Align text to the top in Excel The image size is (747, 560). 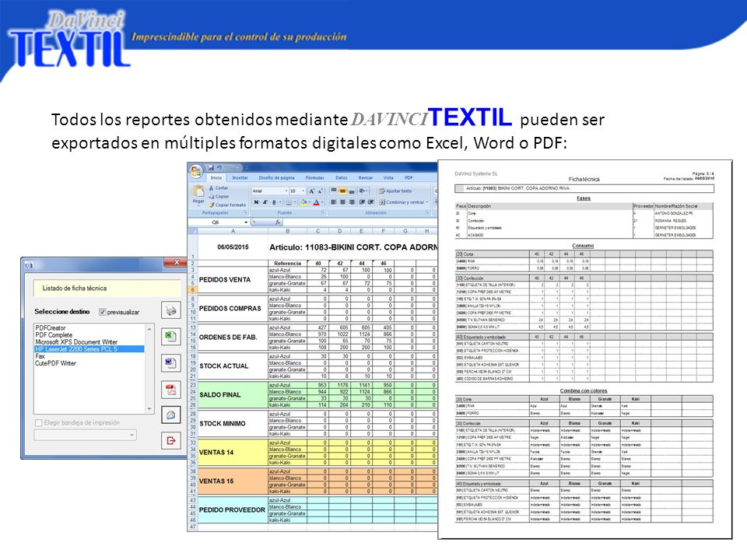point(334,191)
